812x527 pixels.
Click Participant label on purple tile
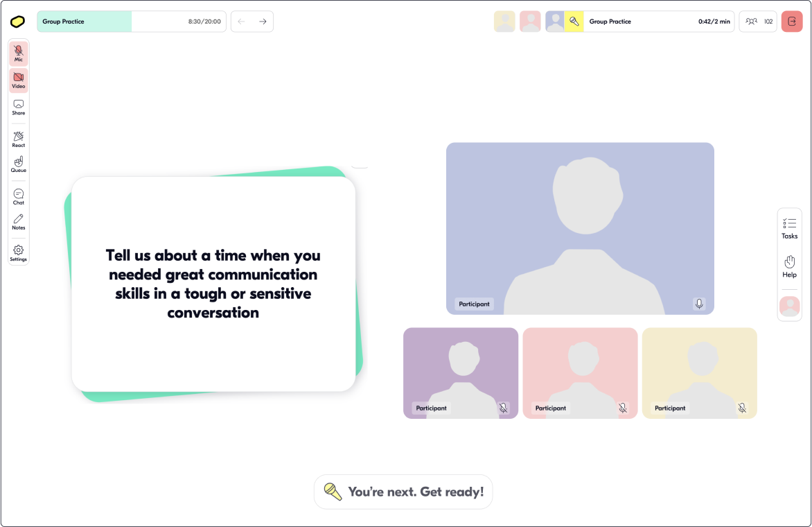click(x=431, y=408)
